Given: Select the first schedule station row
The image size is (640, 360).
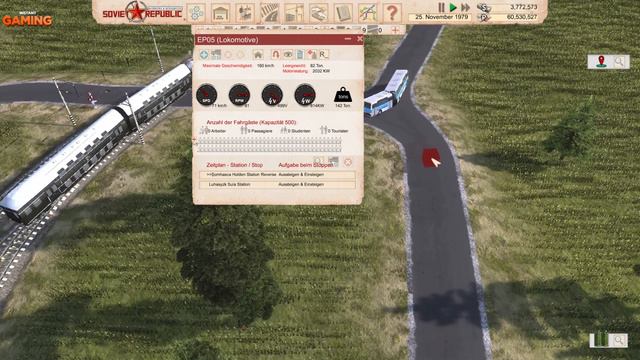Looking at the screenshot, I should coord(278,175).
